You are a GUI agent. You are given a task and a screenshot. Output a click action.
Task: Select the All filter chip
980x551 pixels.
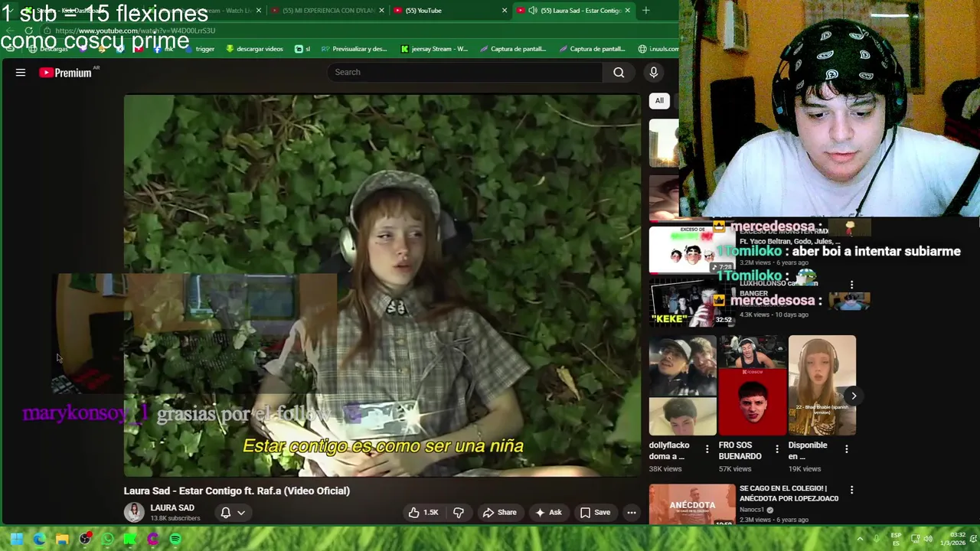coord(659,100)
